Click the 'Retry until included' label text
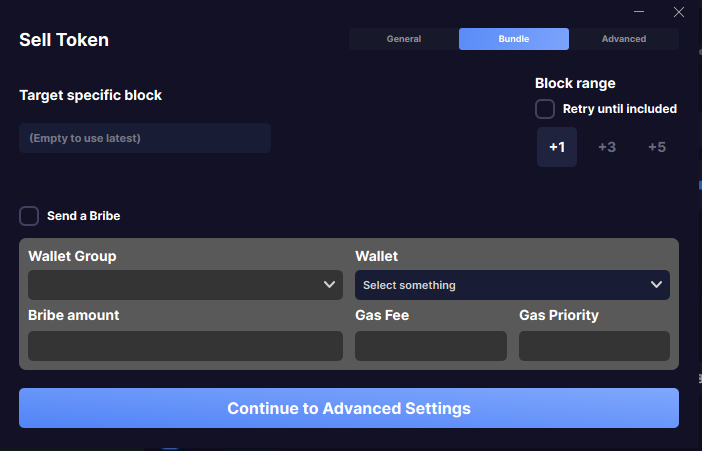Image resolution: width=702 pixels, height=451 pixels. [620, 109]
